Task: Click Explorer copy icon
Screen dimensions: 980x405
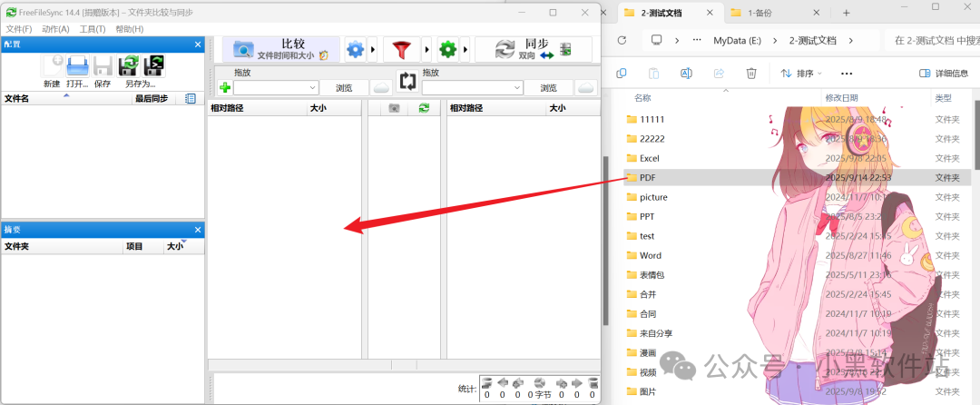Action: coord(622,74)
